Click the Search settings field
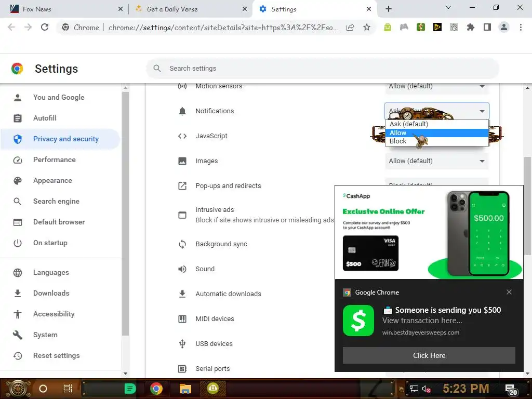This screenshot has width=532, height=399. point(322,69)
